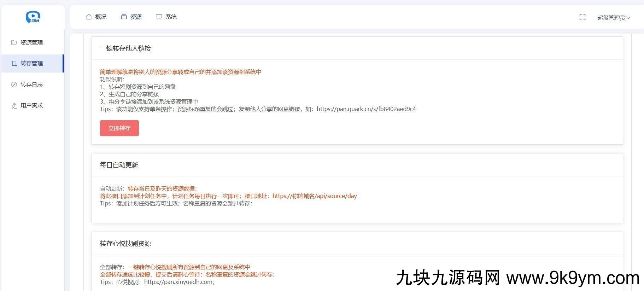Click the 每日自动更新 card header
Screen dimensions: 644x291
(119, 165)
